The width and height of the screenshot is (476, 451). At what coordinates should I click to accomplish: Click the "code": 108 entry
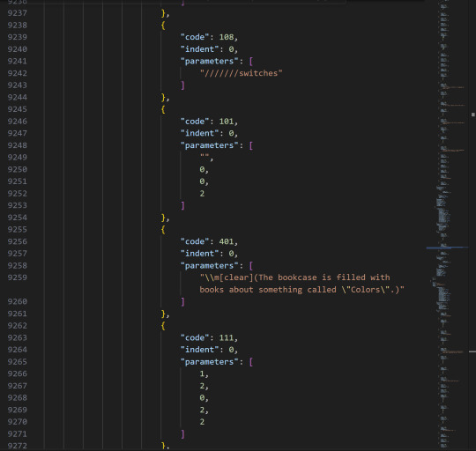coord(209,37)
